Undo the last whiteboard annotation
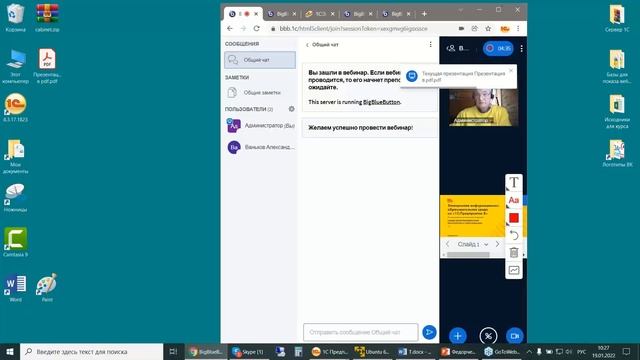This screenshot has height=360, width=640. [x=514, y=236]
